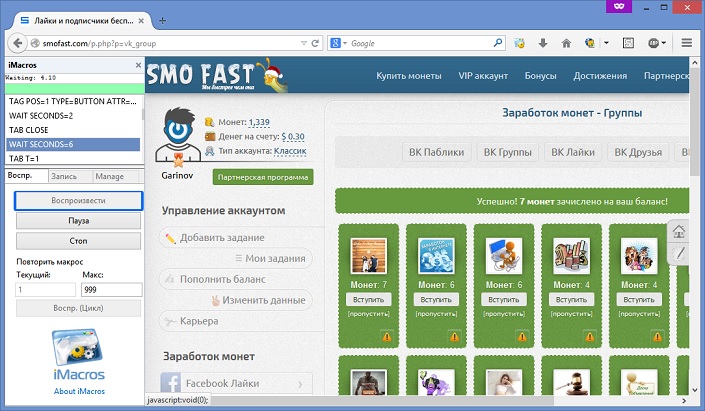Viewport: 705px width, 411px height.
Task: Select the ВК Группы category tab
Action: (508, 152)
